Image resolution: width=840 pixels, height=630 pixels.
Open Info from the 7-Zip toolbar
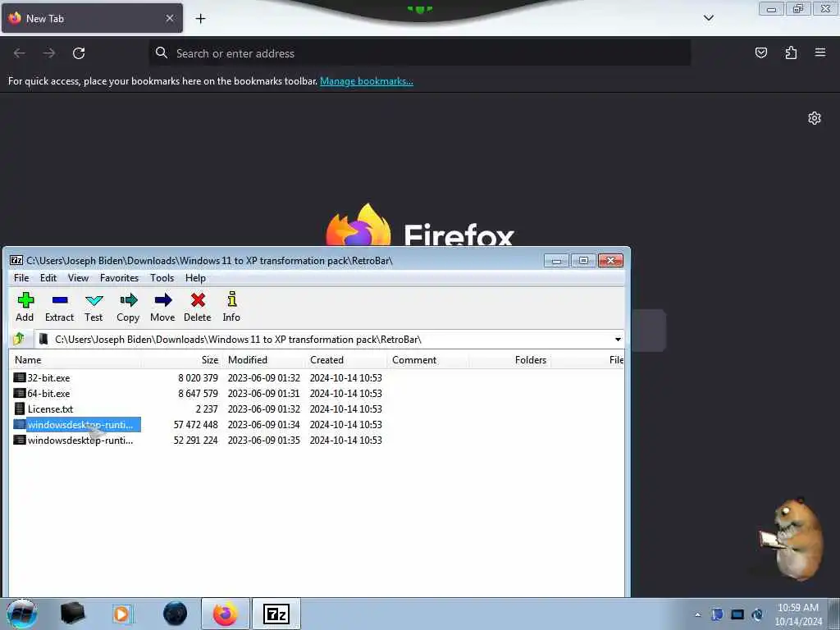click(231, 307)
